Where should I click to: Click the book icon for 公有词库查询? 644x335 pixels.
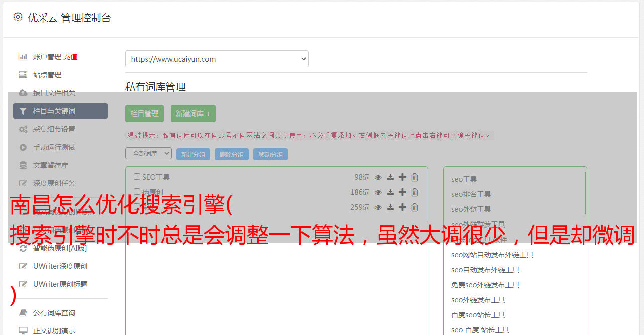pos(23,313)
